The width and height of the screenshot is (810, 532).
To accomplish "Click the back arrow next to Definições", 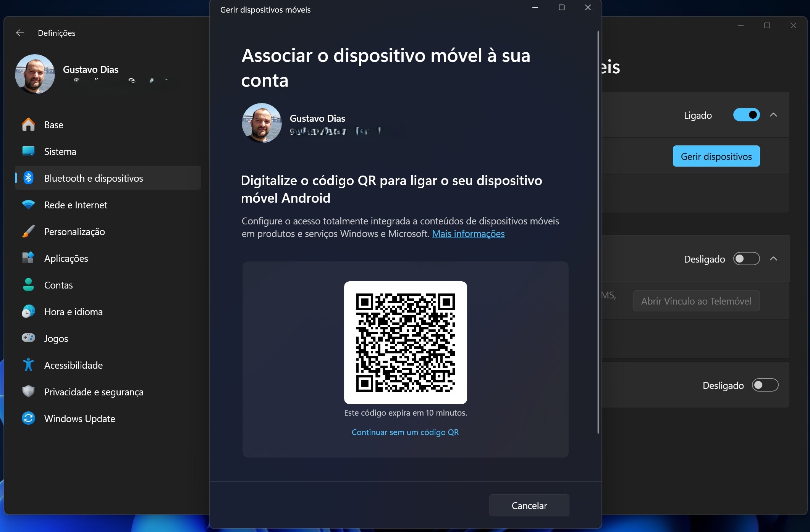I will (20, 33).
